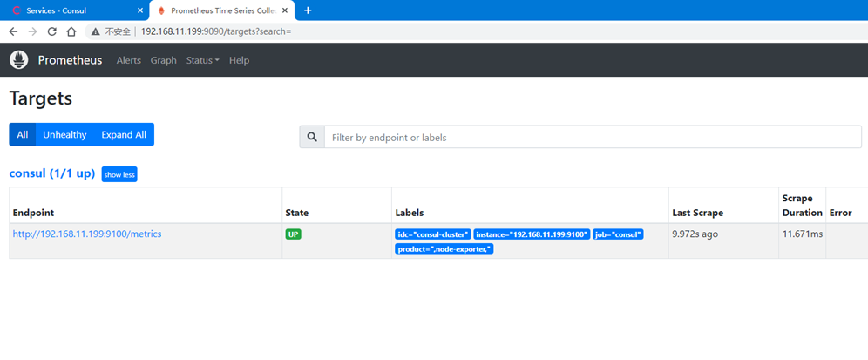Click the job="consul" label badge
The image size is (868, 360).
tap(618, 234)
